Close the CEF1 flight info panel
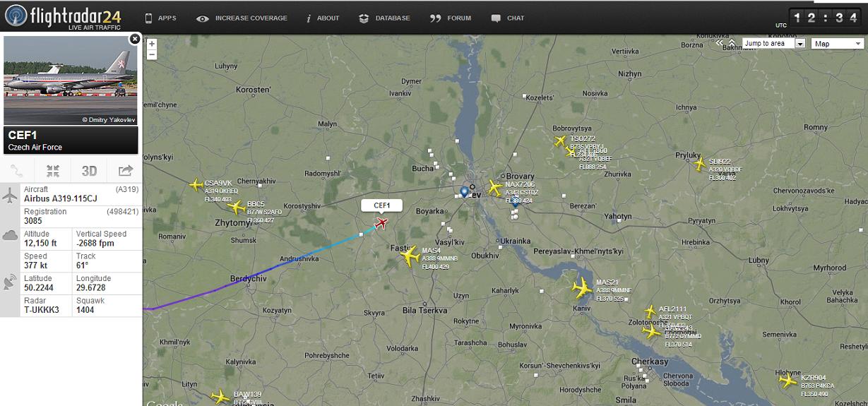This screenshot has height=406, width=868. tap(134, 40)
